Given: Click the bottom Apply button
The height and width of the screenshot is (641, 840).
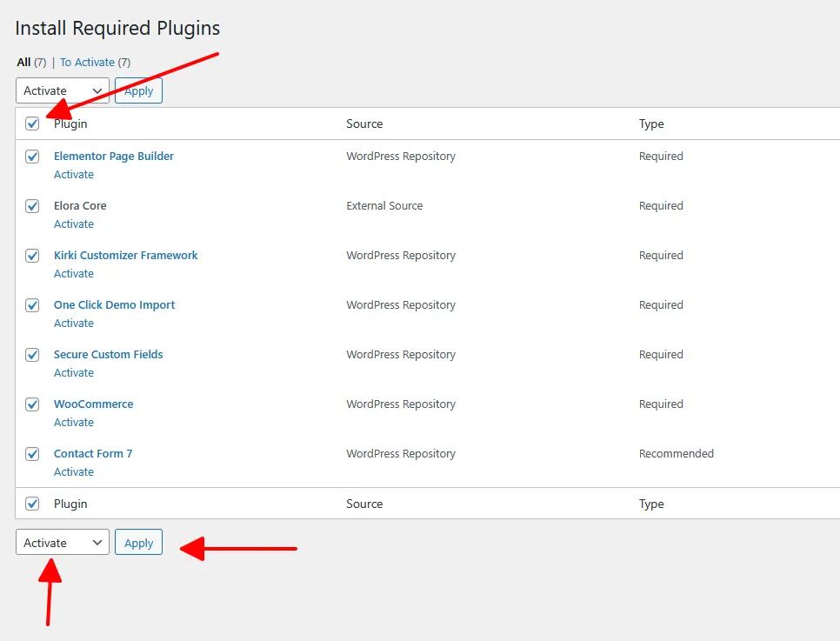Looking at the screenshot, I should [x=138, y=543].
